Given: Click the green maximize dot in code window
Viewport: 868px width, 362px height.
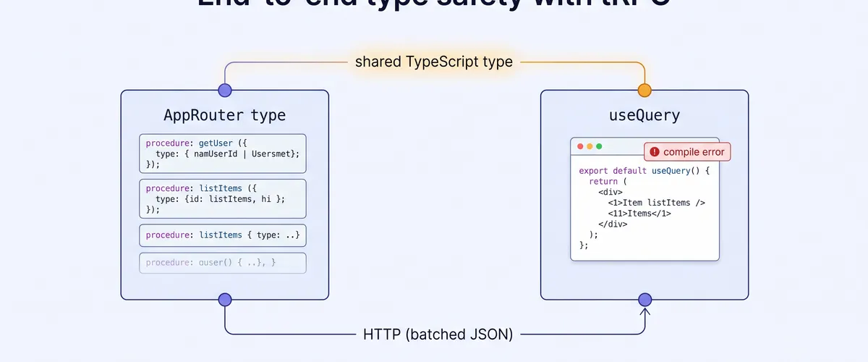Looking at the screenshot, I should point(599,146).
